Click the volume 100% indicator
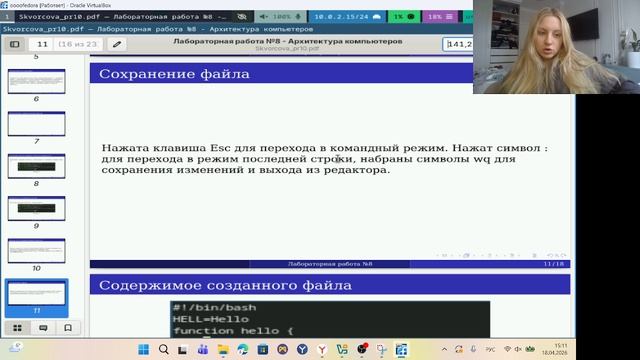 tap(276, 17)
